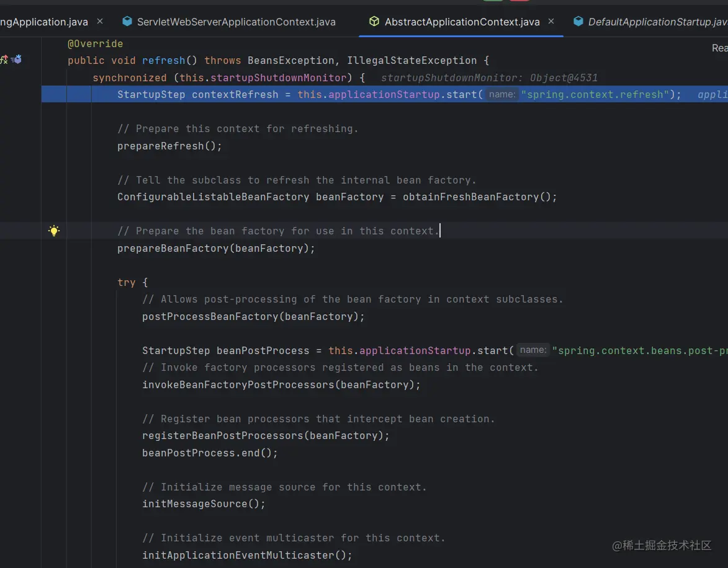
Task: Click the intention lightbulb icon in the gutter
Action: [x=54, y=231]
